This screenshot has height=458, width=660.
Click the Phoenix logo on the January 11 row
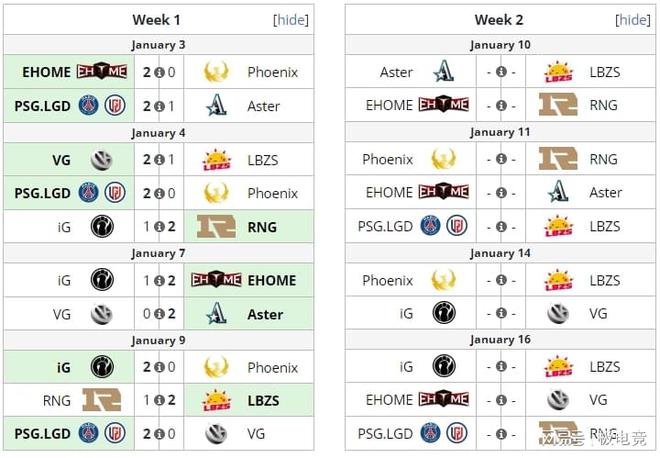(444, 159)
